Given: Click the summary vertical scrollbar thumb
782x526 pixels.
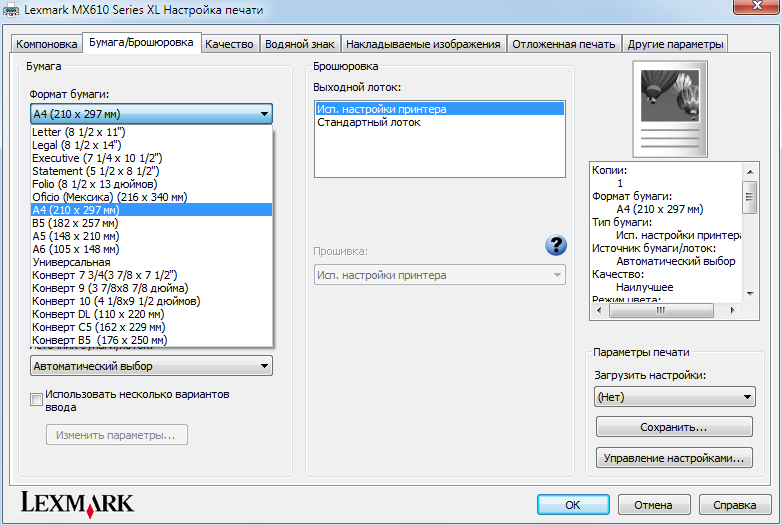Looking at the screenshot, I should pos(749,197).
